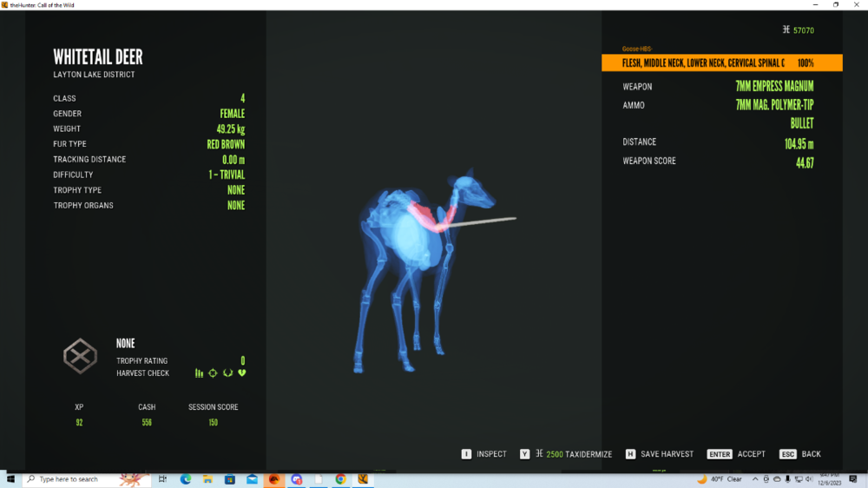The height and width of the screenshot is (488, 868).
Task: Choose Save Harvest
Action: (667, 454)
